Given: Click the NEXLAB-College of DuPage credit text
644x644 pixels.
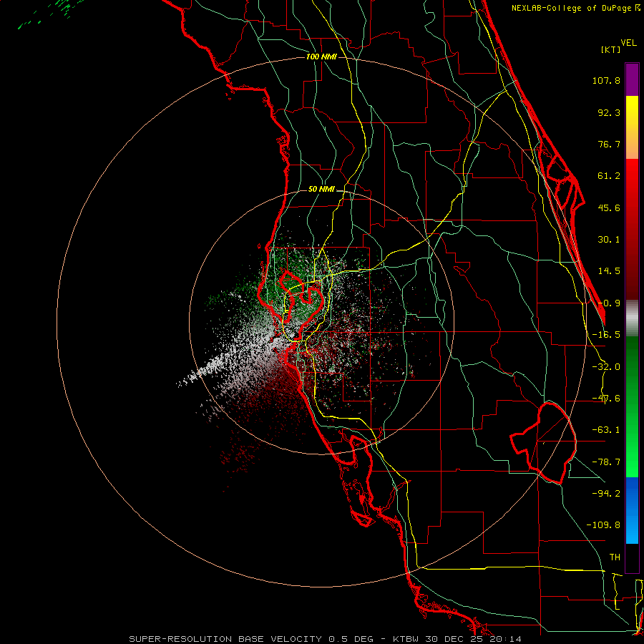Looking at the screenshot, I should tap(576, 8).
